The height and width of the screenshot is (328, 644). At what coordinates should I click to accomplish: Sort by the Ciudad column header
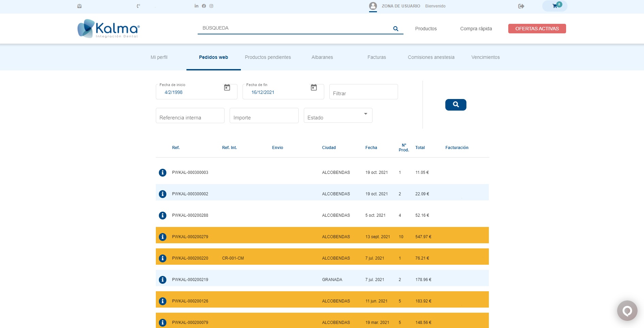pos(329,148)
